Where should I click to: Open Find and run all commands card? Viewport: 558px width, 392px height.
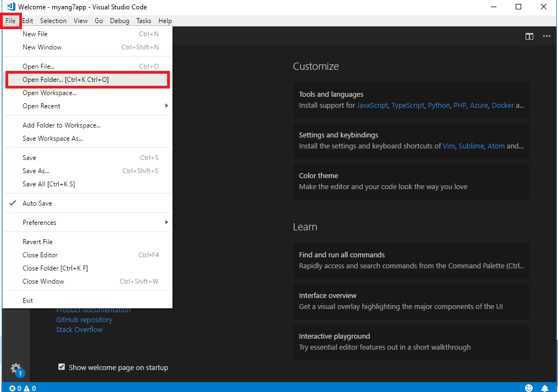coord(411,260)
